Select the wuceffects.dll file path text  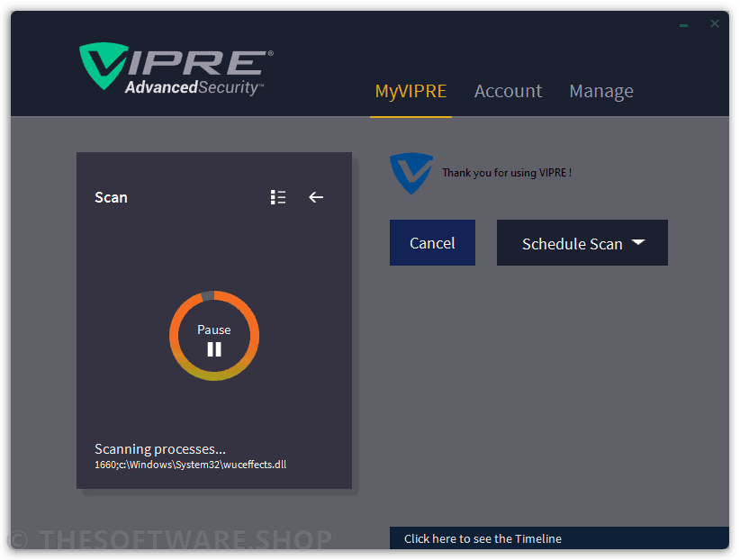coord(190,465)
